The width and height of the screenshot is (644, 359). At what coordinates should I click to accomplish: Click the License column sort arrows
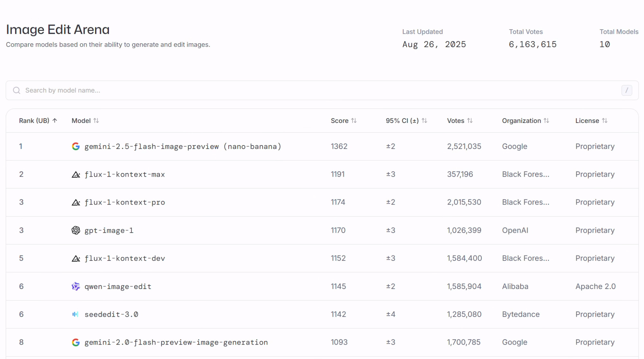click(x=604, y=120)
